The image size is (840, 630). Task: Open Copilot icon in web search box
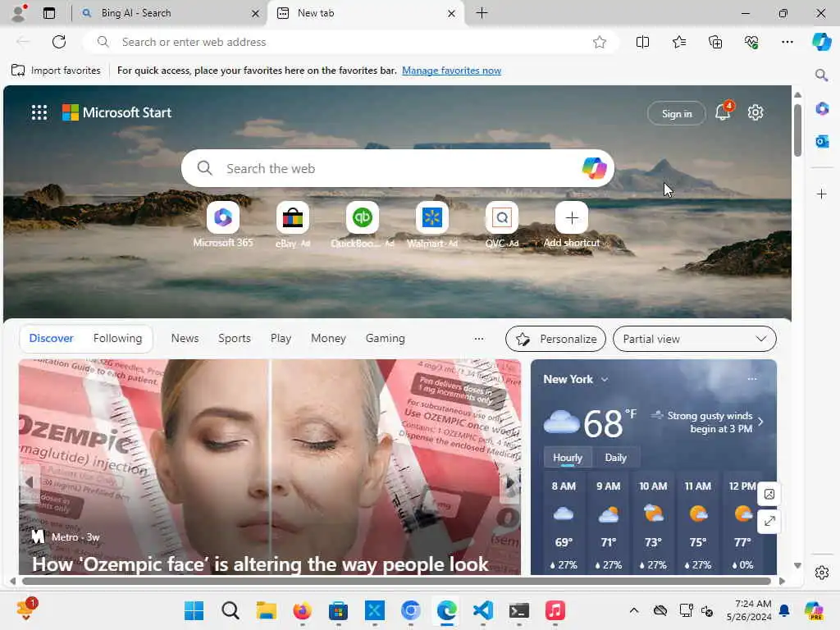(x=594, y=168)
